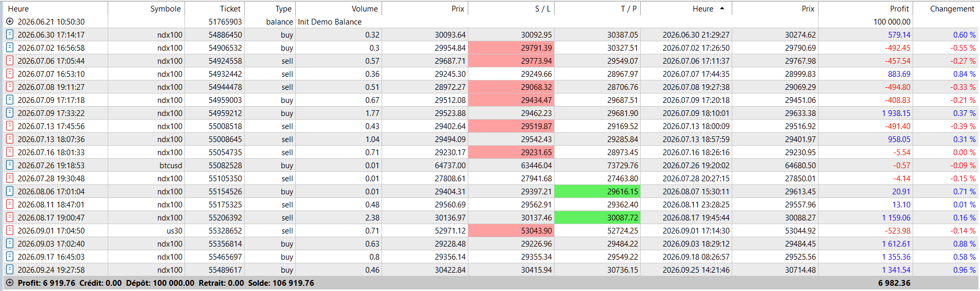
Task: Click icon of trade opened 2026.09.24 19:27:58
Action: pos(9,270)
